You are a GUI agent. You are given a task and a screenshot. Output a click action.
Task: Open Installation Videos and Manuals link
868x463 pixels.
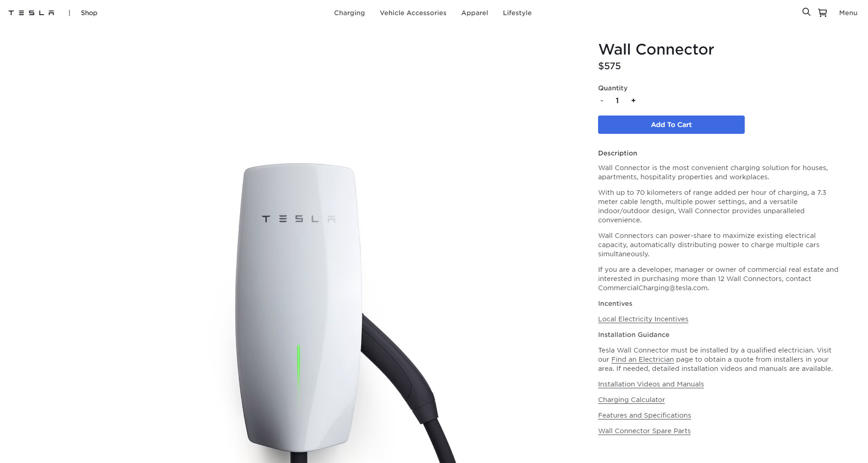point(651,384)
